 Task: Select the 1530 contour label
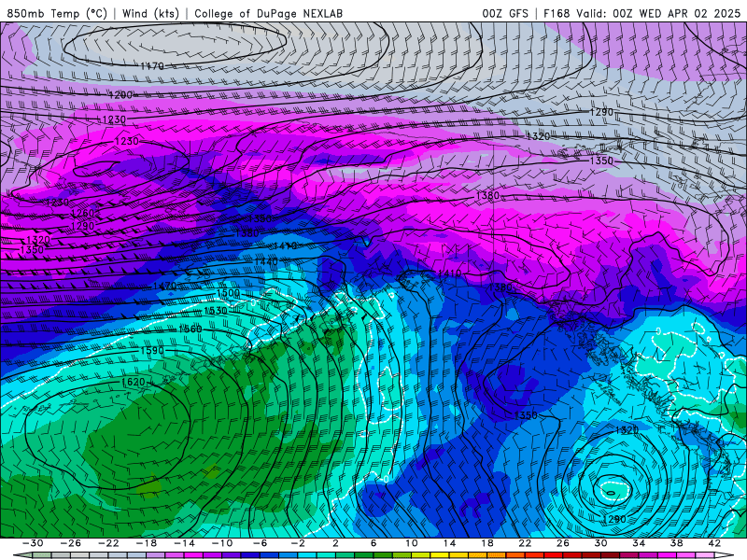[x=216, y=311]
